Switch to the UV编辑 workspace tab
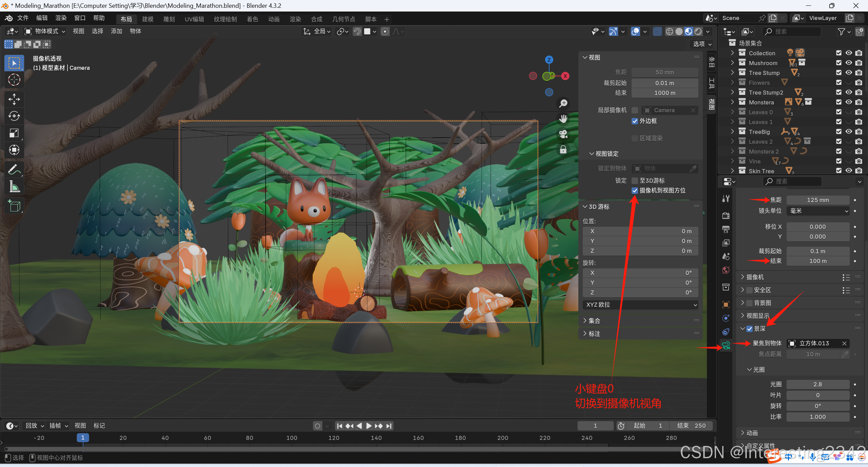 point(194,19)
